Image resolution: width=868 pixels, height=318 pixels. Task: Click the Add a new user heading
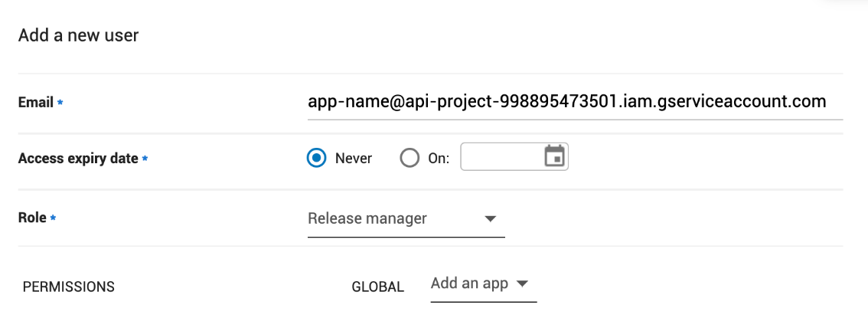click(79, 35)
